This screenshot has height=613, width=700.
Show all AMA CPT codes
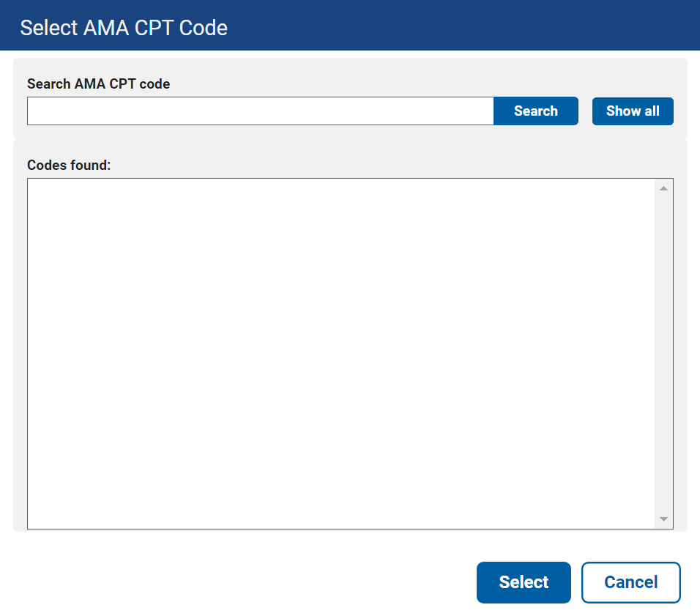pyautogui.click(x=633, y=111)
